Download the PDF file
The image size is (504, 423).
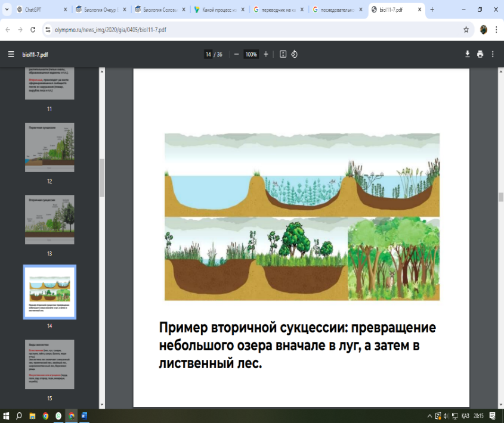[x=468, y=54]
